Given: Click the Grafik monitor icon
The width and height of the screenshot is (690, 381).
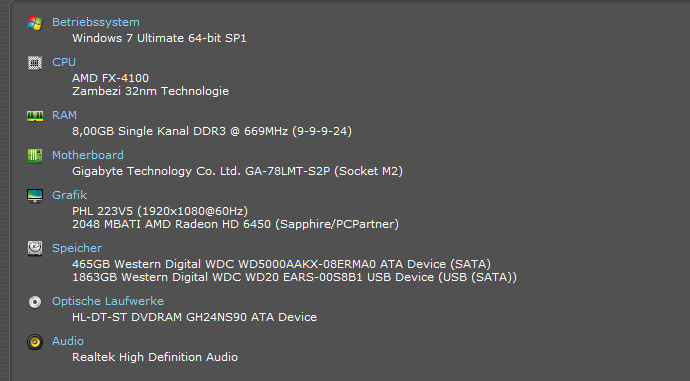Looking at the screenshot, I should pyautogui.click(x=35, y=196).
